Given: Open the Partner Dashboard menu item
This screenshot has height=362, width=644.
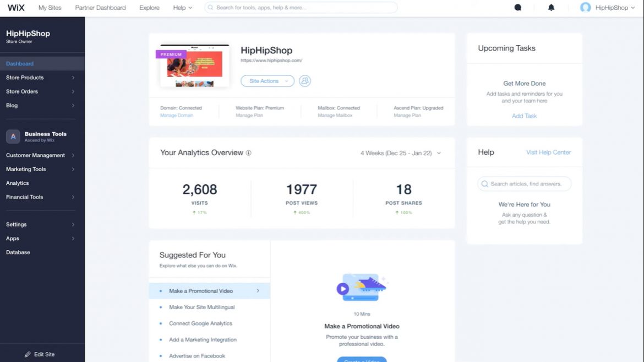Looking at the screenshot, I should (x=101, y=7).
